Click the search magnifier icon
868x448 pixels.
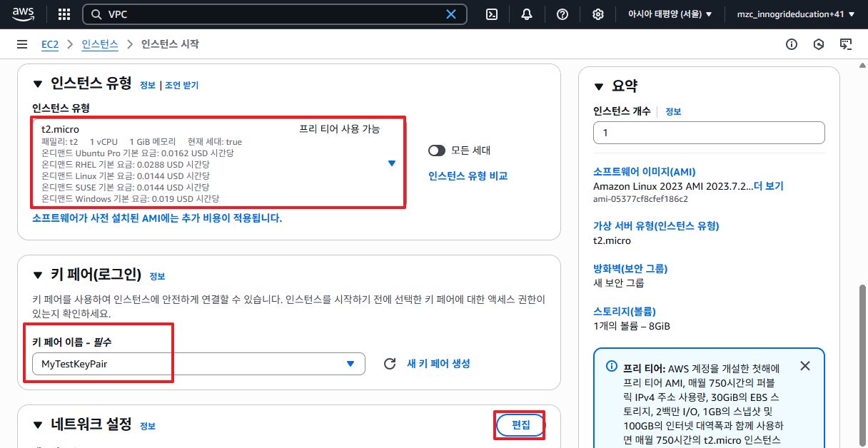click(96, 14)
